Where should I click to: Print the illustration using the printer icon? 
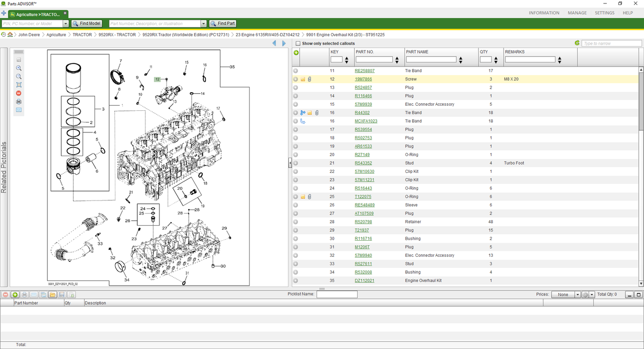(x=19, y=102)
